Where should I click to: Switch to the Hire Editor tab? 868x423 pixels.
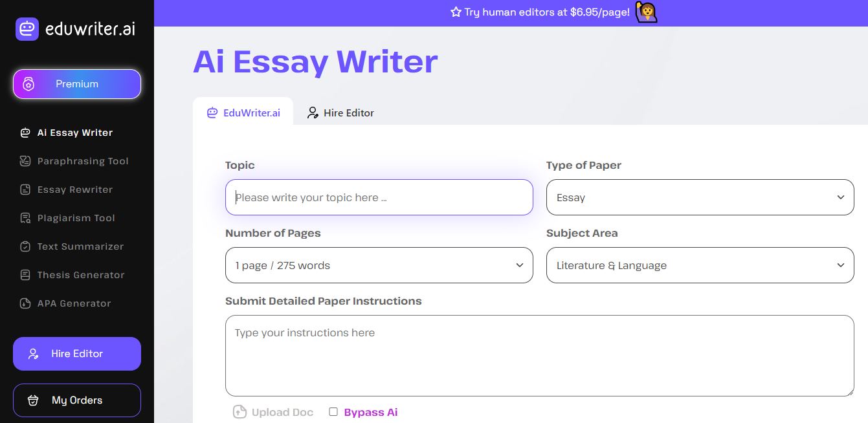pos(340,113)
